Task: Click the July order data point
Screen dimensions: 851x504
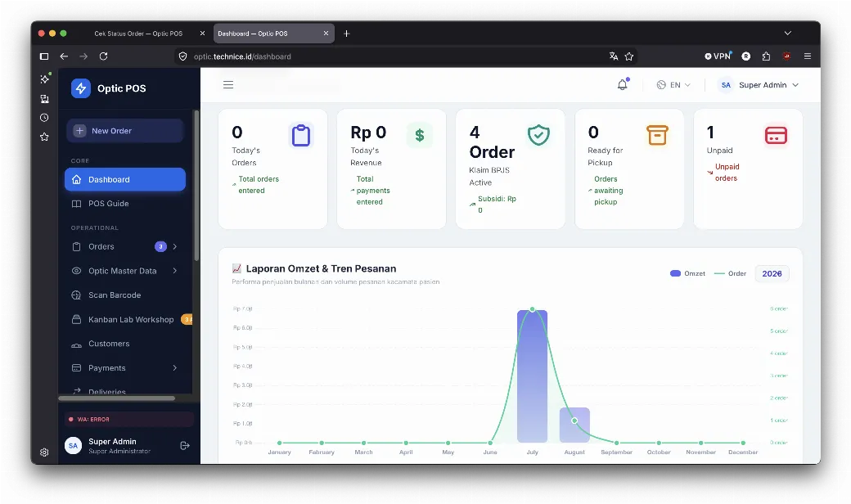Action: [x=533, y=309]
